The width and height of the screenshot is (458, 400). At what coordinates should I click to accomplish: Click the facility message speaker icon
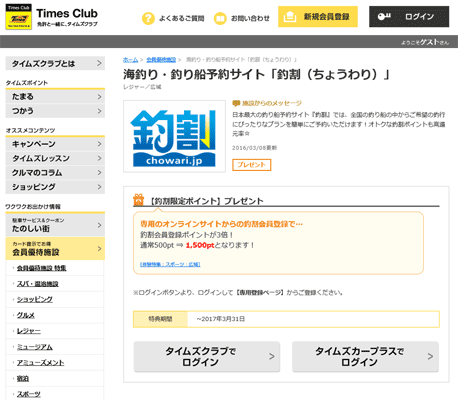click(x=236, y=103)
